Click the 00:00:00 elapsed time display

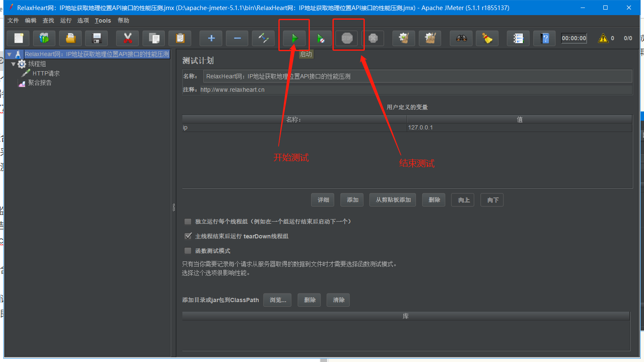pos(574,38)
